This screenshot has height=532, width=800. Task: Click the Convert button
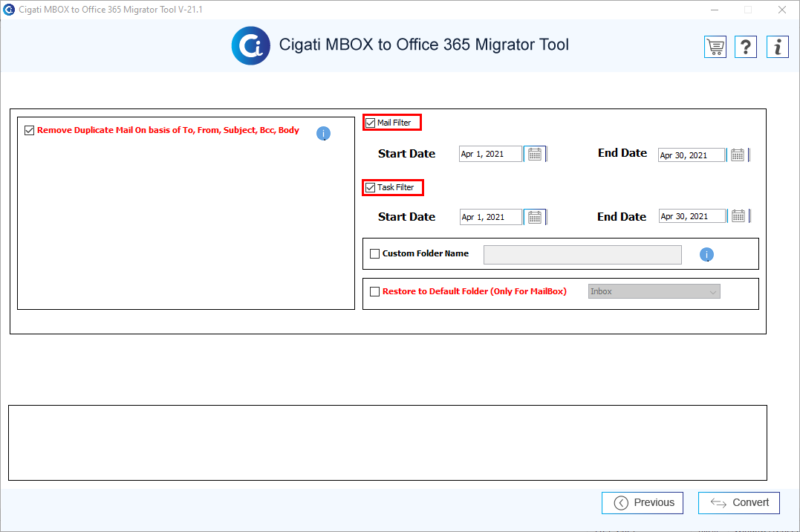pyautogui.click(x=739, y=503)
